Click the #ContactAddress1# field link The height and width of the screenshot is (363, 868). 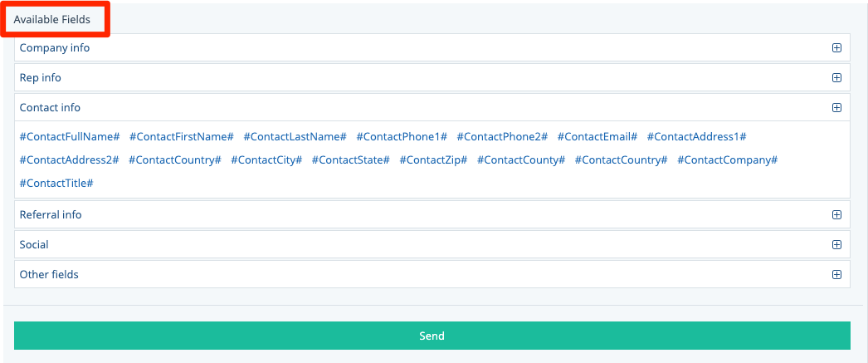tap(697, 136)
